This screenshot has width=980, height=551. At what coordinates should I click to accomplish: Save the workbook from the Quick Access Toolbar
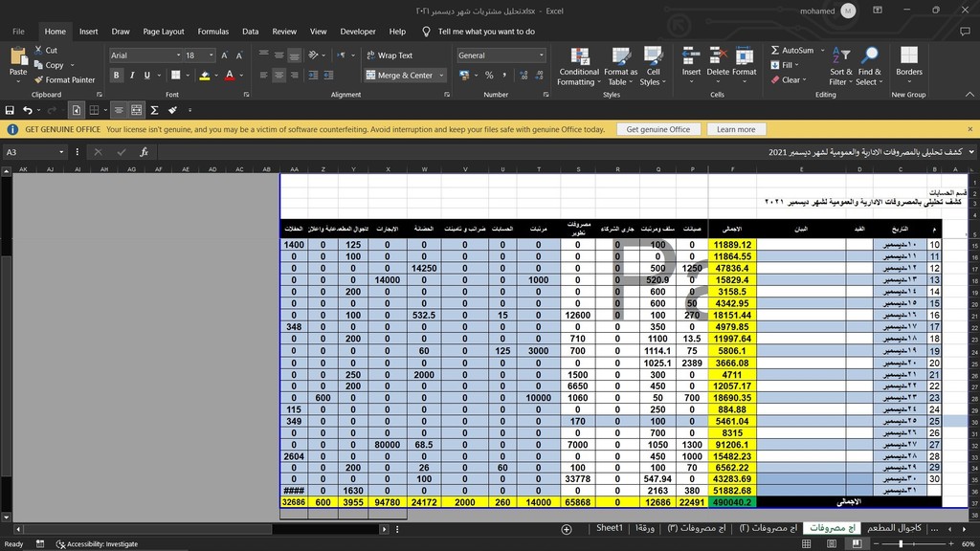point(10,111)
